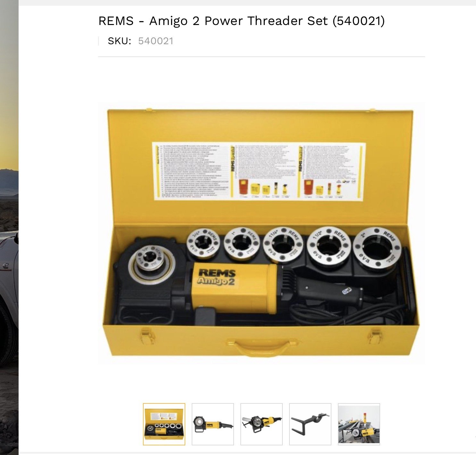This screenshot has height=455, width=476.
Task: Click the SKU label text
Action: tap(120, 41)
